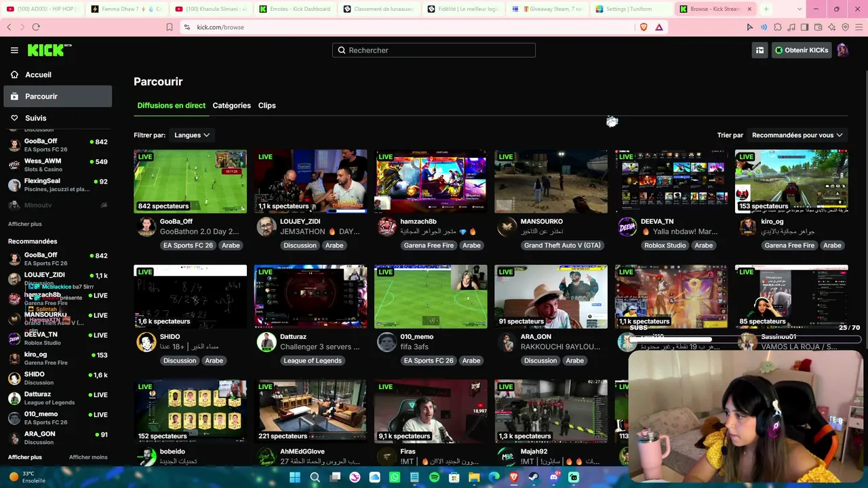868x488 pixels.
Task: Click the League of Legends category tag
Action: click(313, 361)
